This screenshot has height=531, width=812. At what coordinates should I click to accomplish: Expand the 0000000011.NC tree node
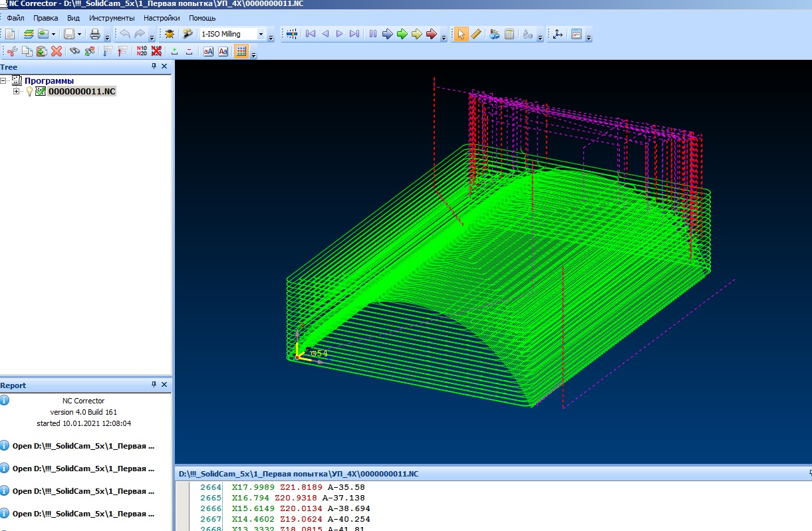17,92
